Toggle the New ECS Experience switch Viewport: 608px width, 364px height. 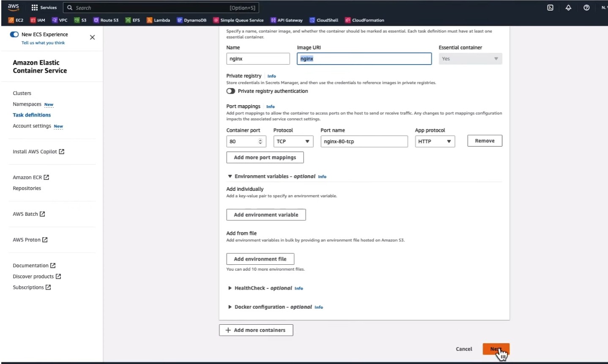(x=14, y=35)
